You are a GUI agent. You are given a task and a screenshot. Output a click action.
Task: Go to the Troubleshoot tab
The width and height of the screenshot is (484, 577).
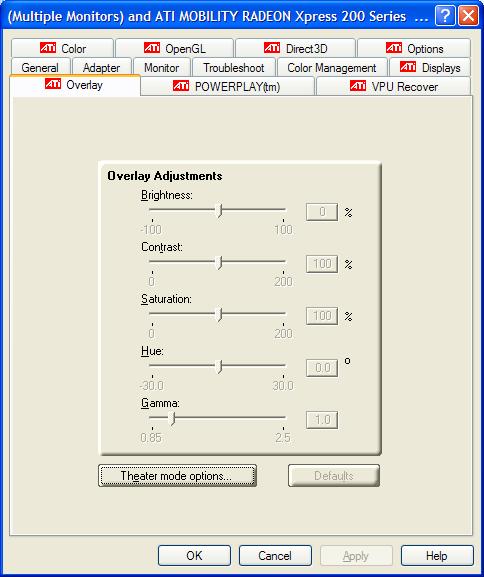tap(234, 67)
